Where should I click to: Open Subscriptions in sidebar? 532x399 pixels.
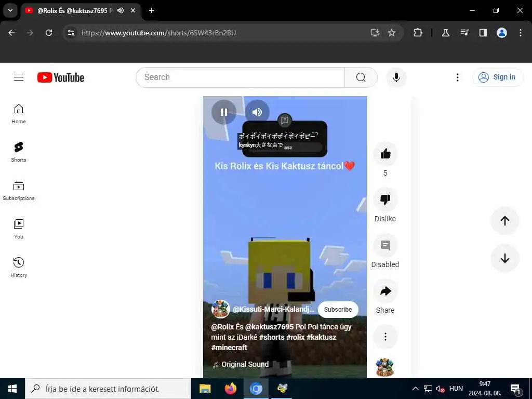(19, 191)
